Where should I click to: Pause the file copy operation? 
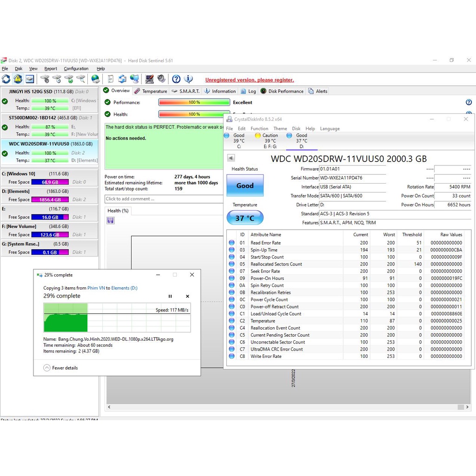(x=170, y=296)
